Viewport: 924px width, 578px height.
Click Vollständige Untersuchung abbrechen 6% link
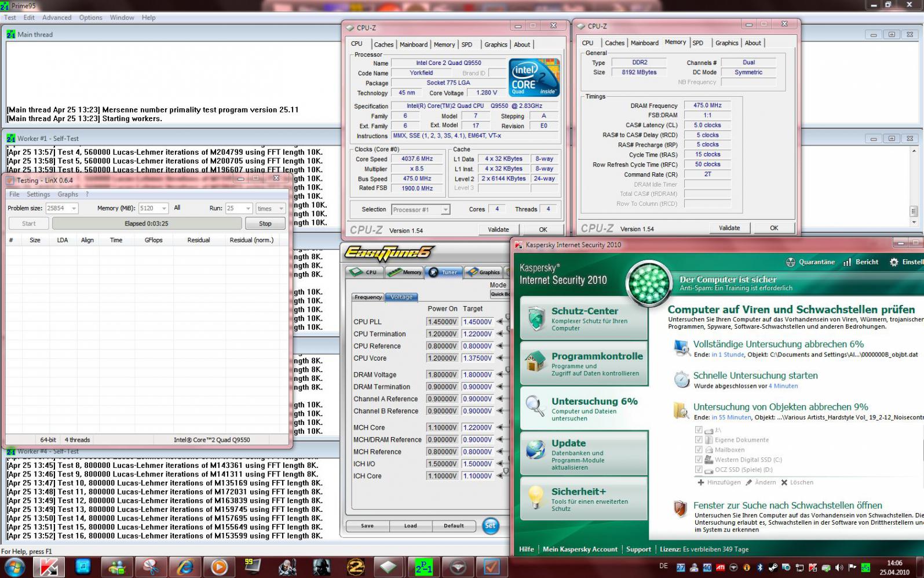pos(779,344)
